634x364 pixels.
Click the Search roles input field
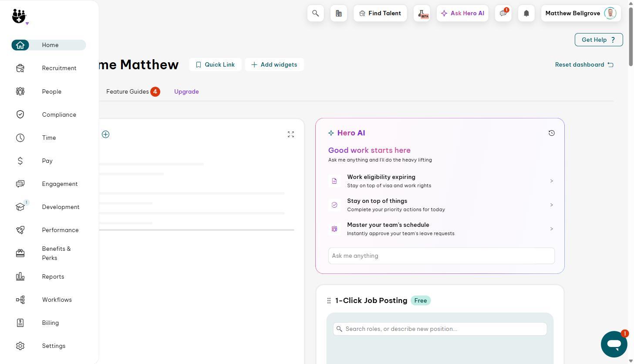coord(440,329)
